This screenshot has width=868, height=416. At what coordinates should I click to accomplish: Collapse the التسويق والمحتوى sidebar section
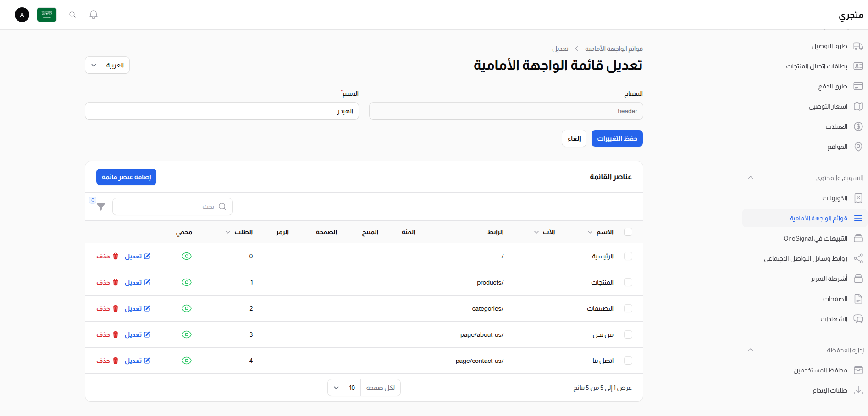[x=751, y=177]
